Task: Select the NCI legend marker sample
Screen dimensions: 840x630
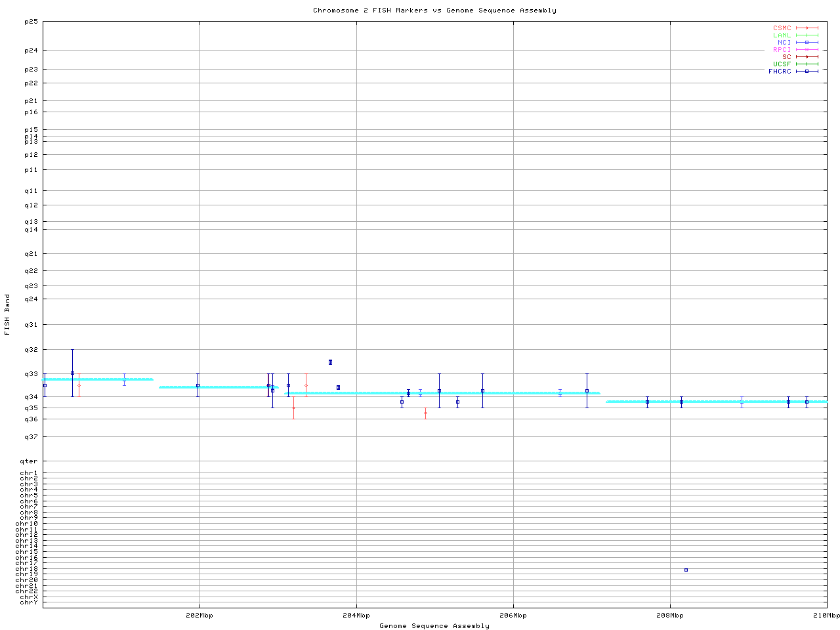Action: [x=807, y=43]
